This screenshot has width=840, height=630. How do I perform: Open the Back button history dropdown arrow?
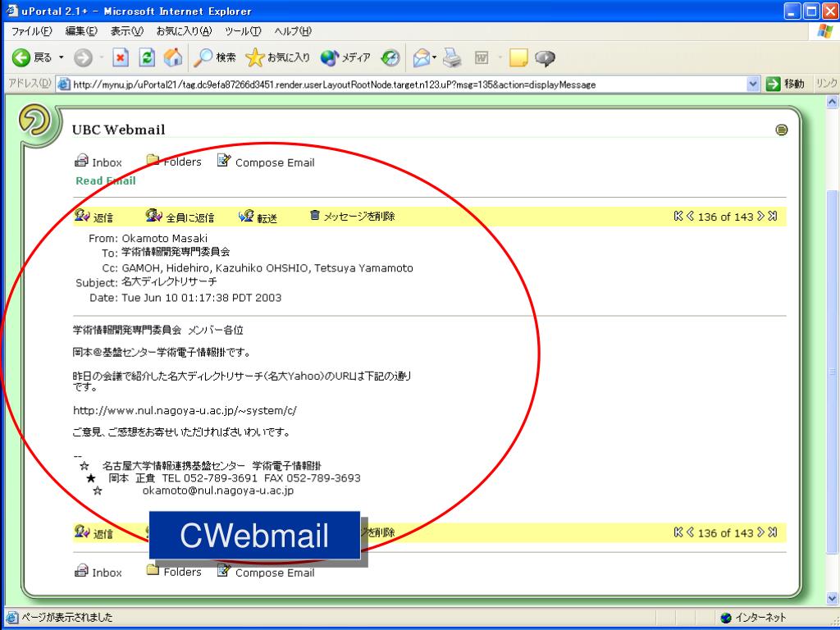61,57
